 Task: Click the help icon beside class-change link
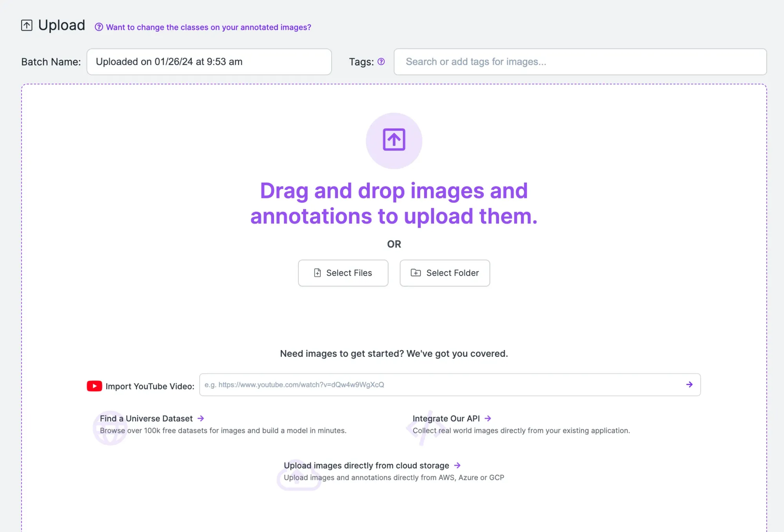tap(99, 27)
